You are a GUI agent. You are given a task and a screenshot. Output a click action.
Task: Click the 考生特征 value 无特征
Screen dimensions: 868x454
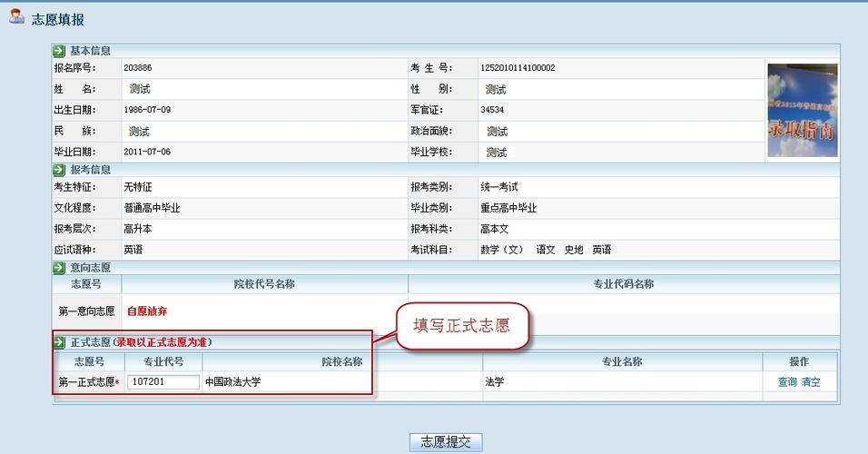[137, 187]
